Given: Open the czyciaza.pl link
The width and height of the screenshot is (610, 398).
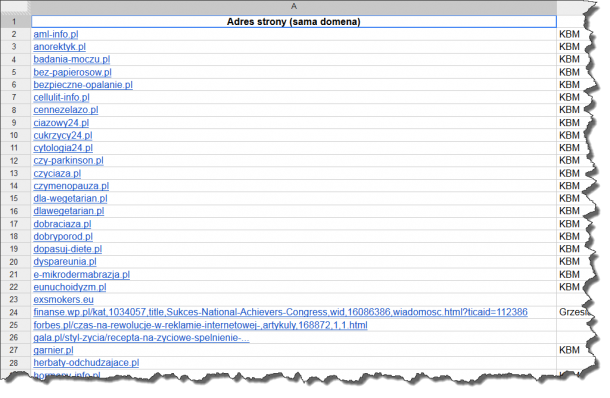Looking at the screenshot, I should [x=57, y=174].
